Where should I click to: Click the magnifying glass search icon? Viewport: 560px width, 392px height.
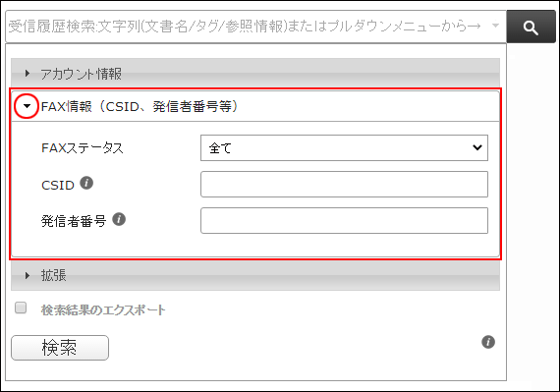pos(531,27)
